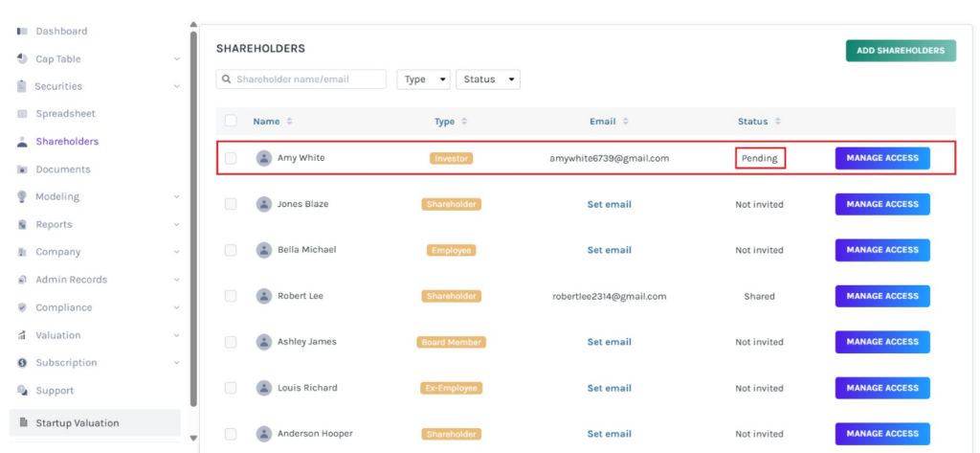
Task: Click the Shareholder name/email search field
Action: tap(301, 79)
